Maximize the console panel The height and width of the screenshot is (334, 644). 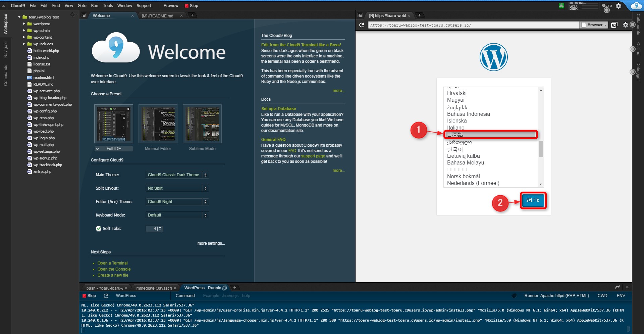click(617, 287)
